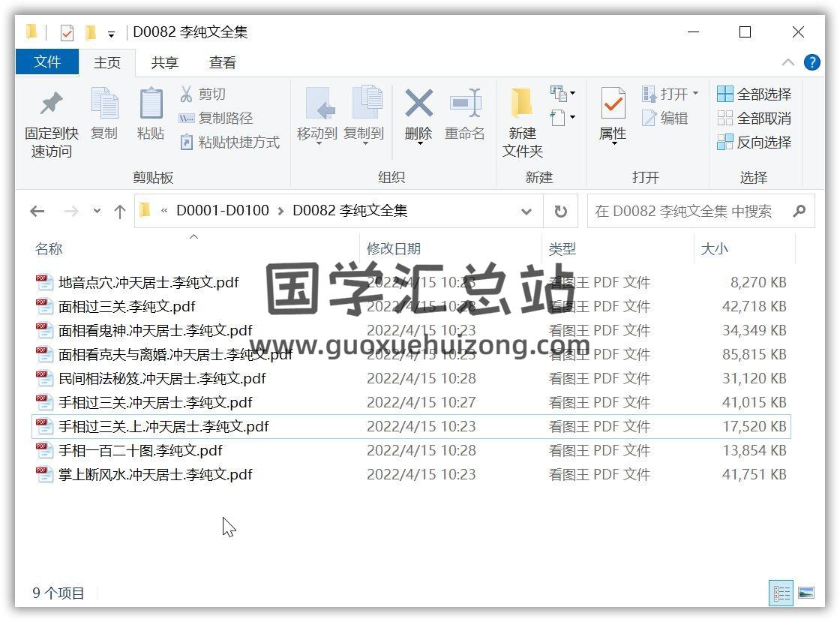This screenshot has width=840, height=622.
Task: Select file 手相一百二十图.李纯文.pdf
Action: 411,451
